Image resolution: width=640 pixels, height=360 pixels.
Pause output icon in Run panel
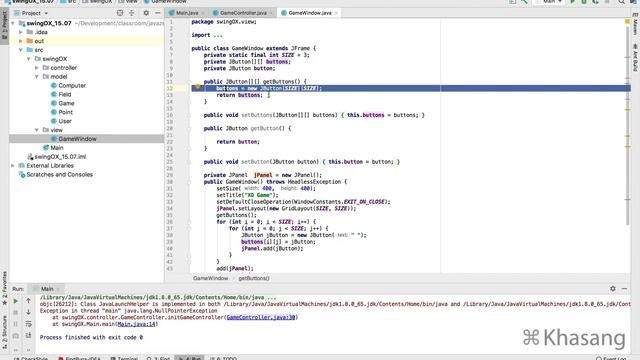pos(16,324)
